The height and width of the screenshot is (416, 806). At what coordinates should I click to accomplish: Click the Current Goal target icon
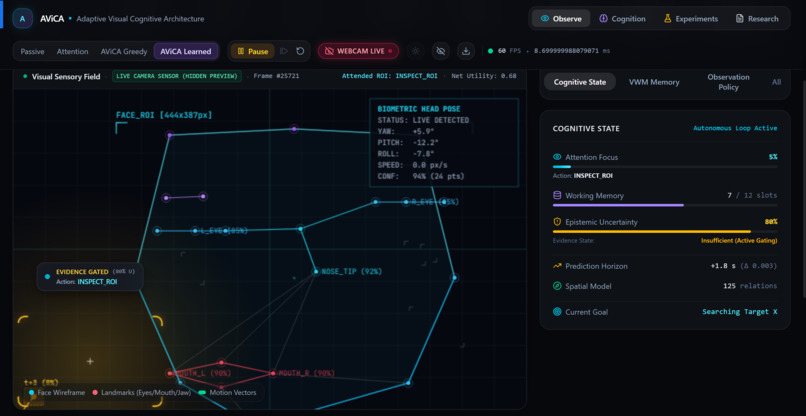(x=557, y=312)
